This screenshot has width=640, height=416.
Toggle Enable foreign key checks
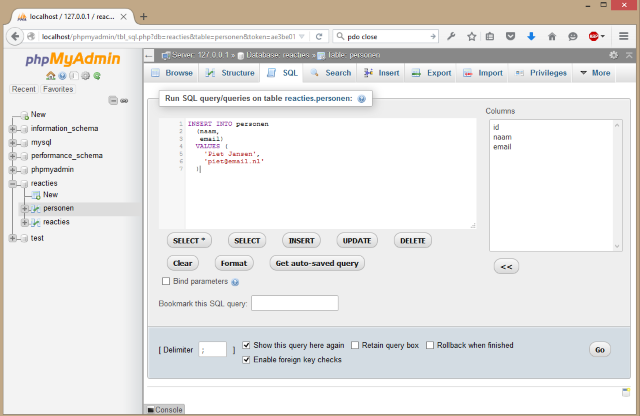(246, 360)
